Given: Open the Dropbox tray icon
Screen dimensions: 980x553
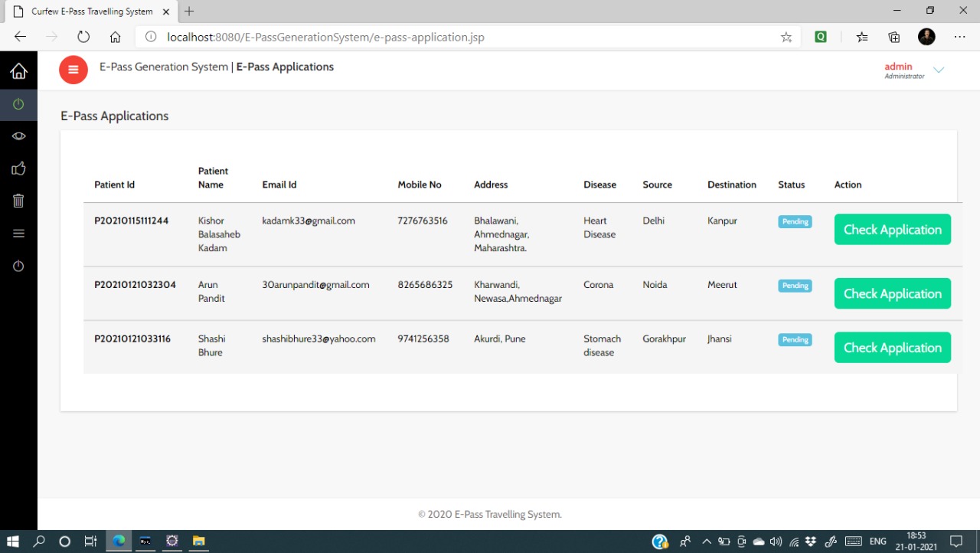Looking at the screenshot, I should 812,542.
